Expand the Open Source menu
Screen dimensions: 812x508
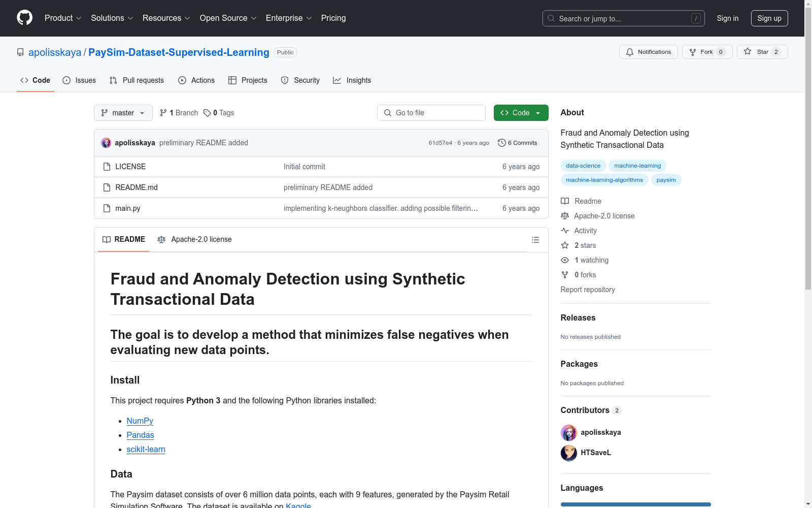[x=228, y=18]
